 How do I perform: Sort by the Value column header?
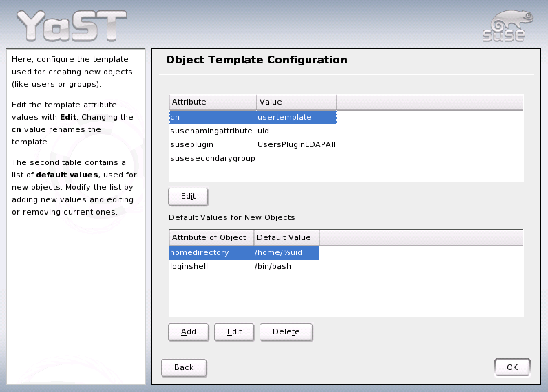296,102
